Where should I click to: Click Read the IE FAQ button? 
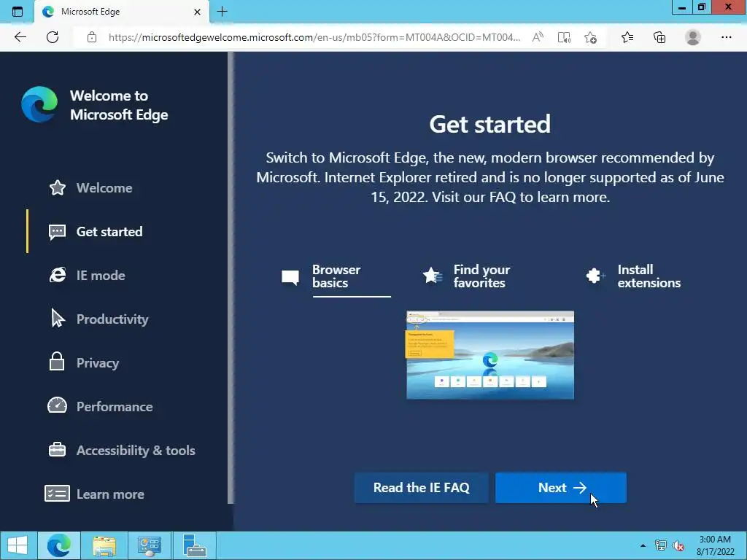click(x=421, y=488)
